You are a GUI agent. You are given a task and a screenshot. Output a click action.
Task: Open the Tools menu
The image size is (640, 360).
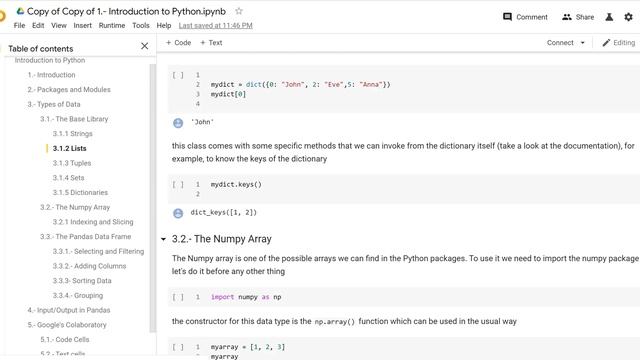click(x=141, y=25)
